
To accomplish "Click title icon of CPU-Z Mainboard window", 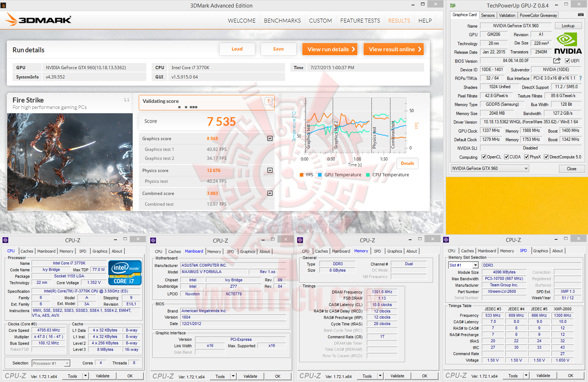I will 153,240.
